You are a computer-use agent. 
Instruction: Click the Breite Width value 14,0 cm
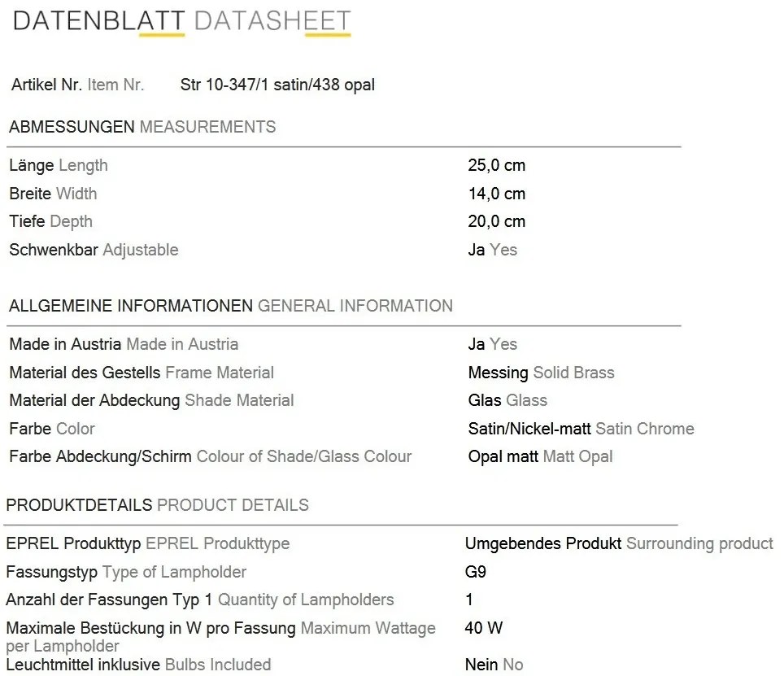pyautogui.click(x=496, y=194)
